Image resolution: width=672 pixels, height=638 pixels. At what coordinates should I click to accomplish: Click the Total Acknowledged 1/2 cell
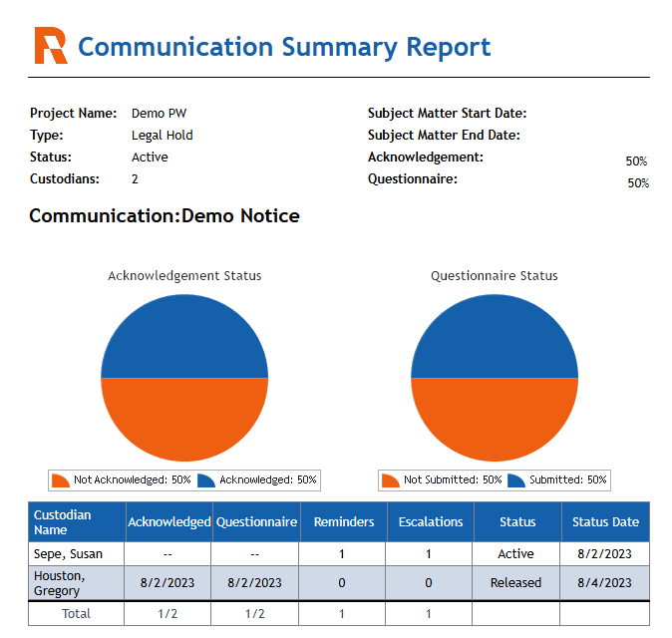pos(168,614)
